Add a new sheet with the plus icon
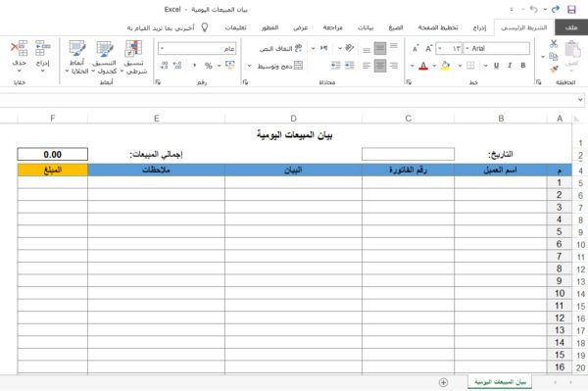Image resolution: width=588 pixels, height=391 pixels. point(443,382)
